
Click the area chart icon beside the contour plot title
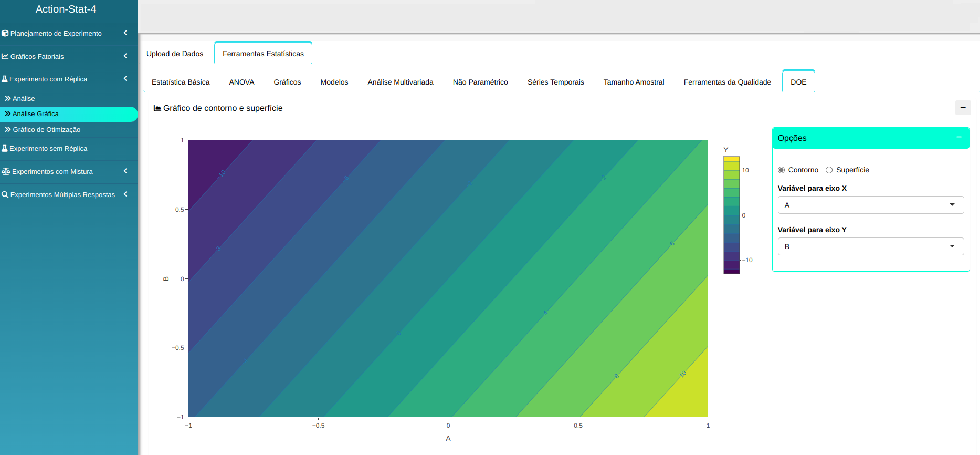pos(157,108)
